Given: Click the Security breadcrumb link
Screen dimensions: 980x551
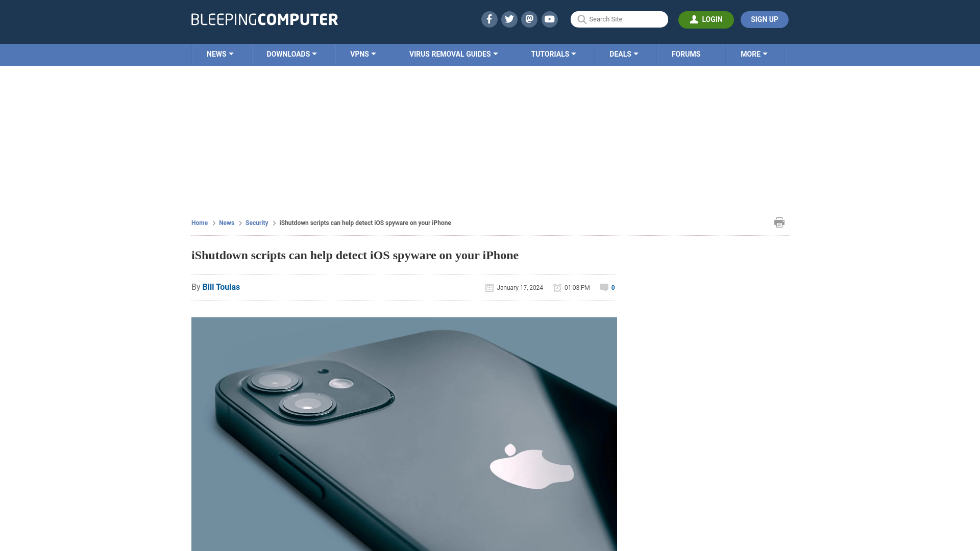Looking at the screenshot, I should [x=256, y=222].
